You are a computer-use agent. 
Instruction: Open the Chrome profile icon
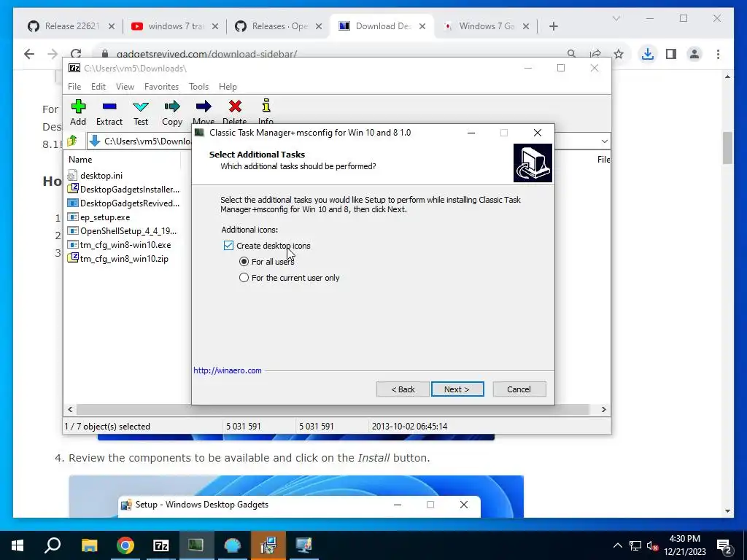(694, 54)
